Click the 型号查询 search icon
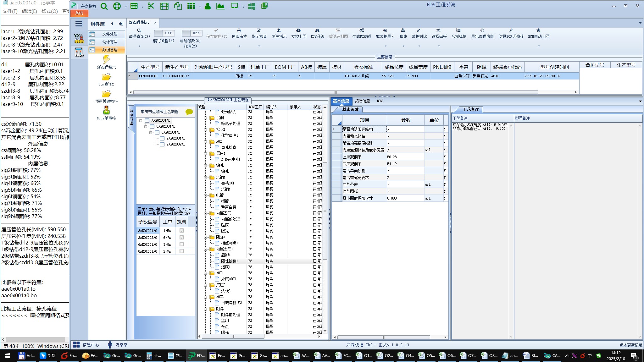The height and width of the screenshot is (362, 644). (139, 30)
